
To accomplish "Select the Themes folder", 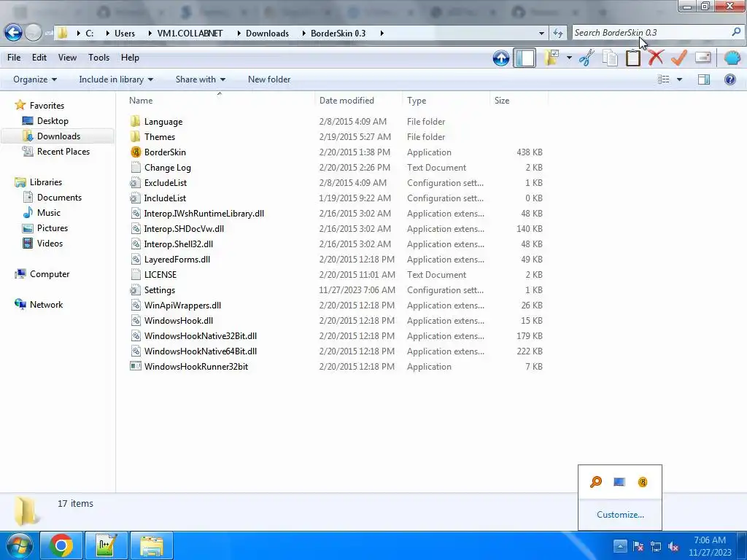I will 160,136.
